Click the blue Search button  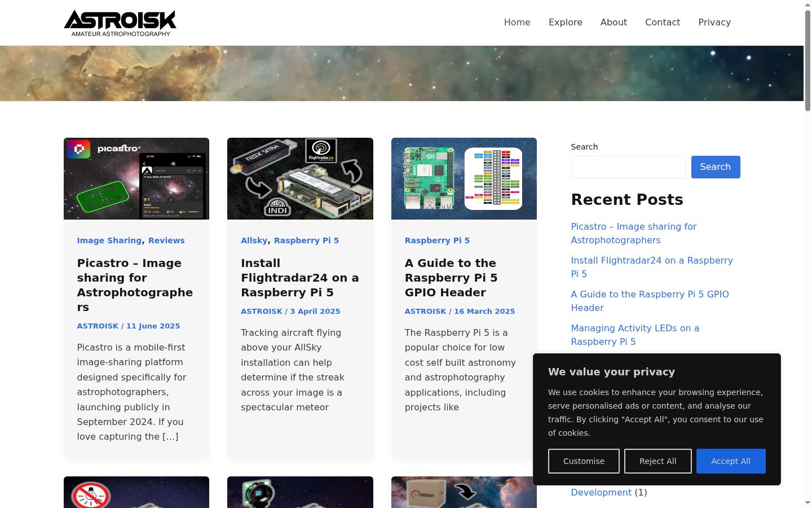point(716,167)
